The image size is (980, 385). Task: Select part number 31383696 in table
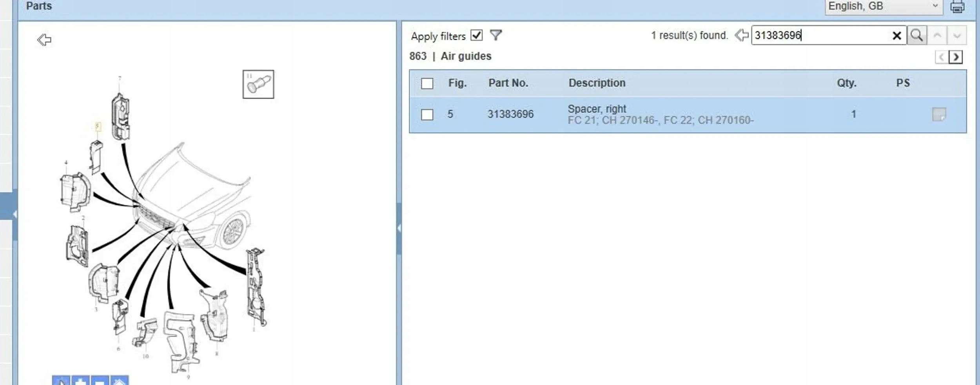point(510,114)
